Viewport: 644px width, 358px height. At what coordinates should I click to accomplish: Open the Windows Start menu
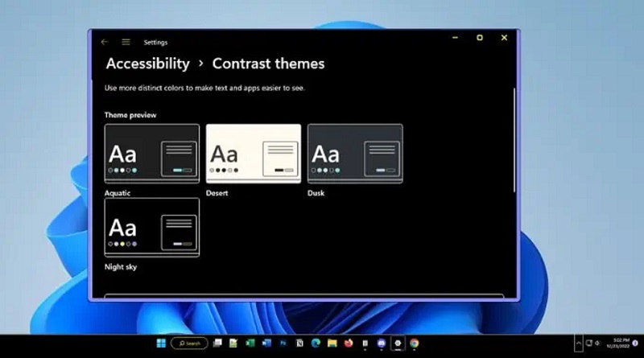[x=161, y=344]
